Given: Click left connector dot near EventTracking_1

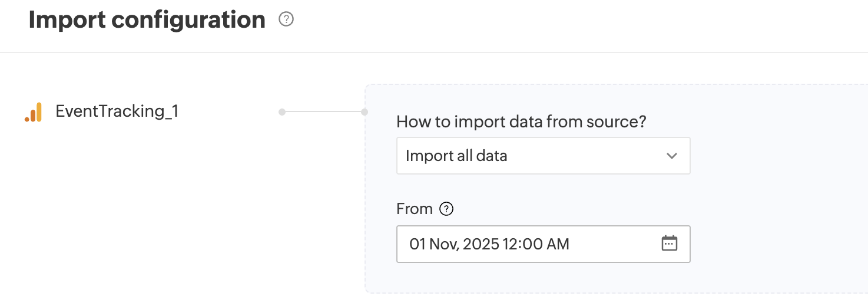Looking at the screenshot, I should [282, 111].
